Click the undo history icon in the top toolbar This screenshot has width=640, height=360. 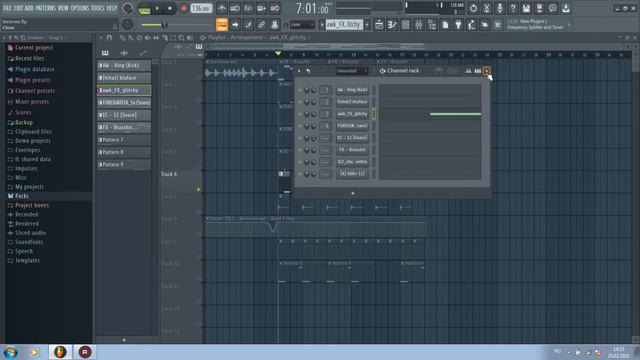coord(473,8)
